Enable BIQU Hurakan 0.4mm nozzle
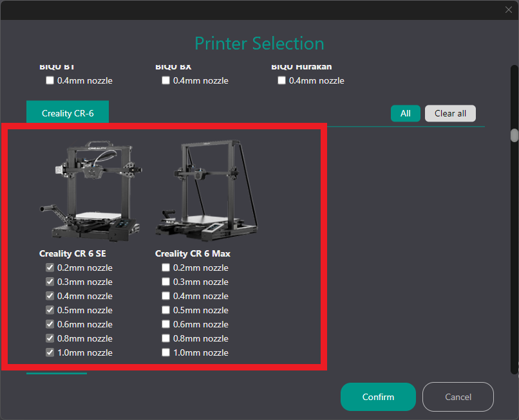The height and width of the screenshot is (420, 519). tap(281, 80)
